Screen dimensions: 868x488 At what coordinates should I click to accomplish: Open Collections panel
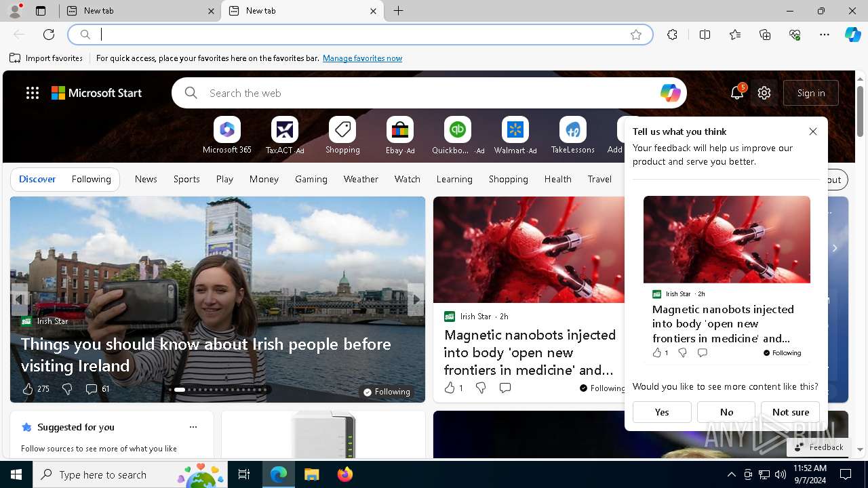click(x=765, y=35)
